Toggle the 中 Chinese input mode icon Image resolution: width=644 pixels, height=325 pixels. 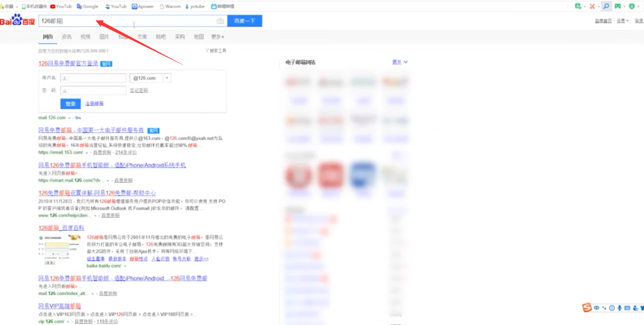(x=596, y=308)
